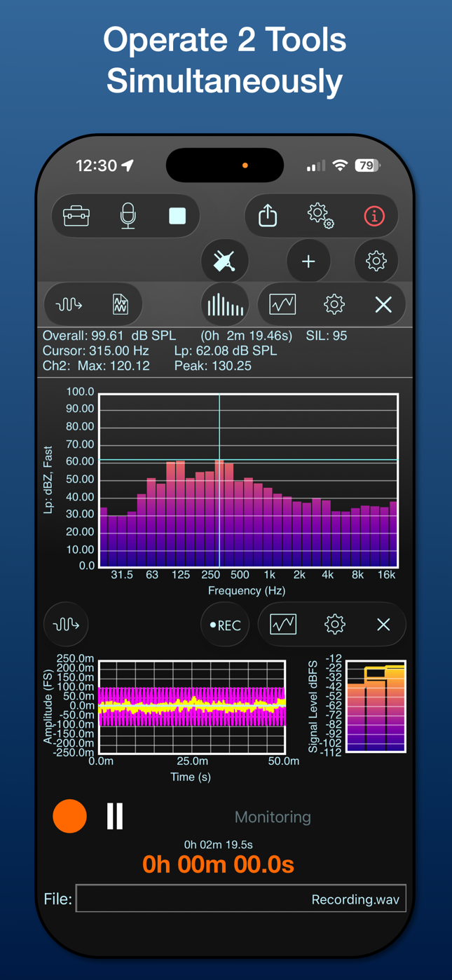
Task: Tap the Wi-Fi icon in status bar
Action: pyautogui.click(x=340, y=165)
